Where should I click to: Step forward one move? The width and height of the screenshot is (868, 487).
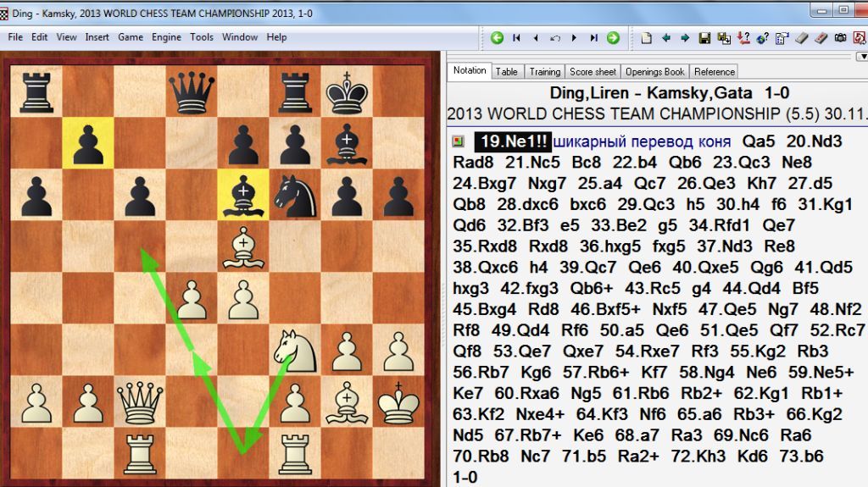[x=574, y=37]
